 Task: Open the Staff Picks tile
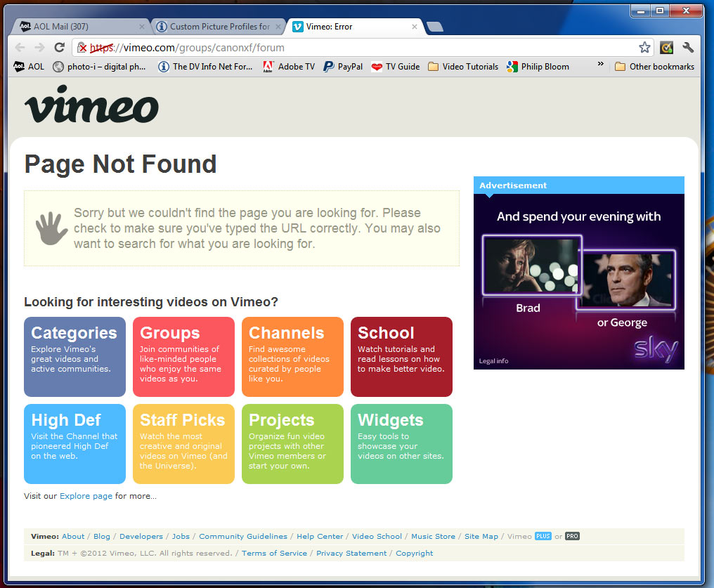point(183,444)
